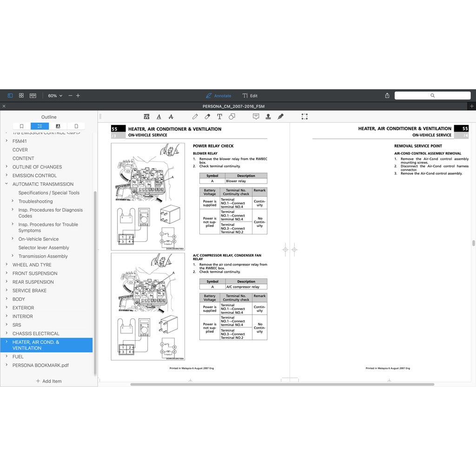Switch to the Annotate tab
The width and height of the screenshot is (476, 476).
(x=218, y=96)
